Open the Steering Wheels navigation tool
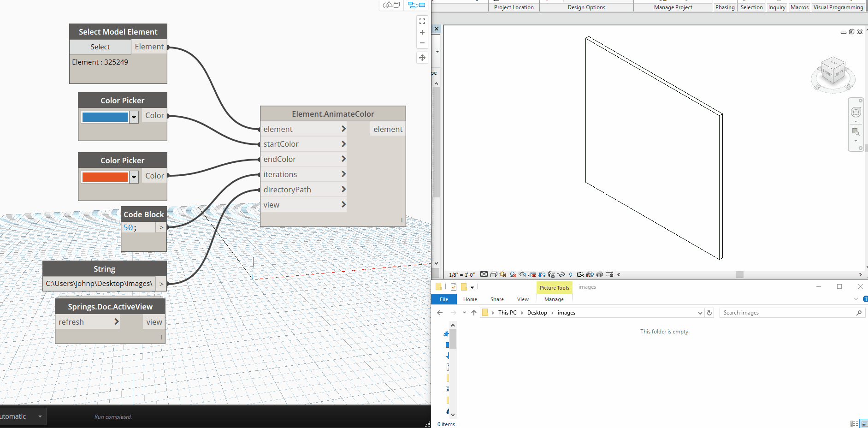The height and width of the screenshot is (428, 868). [856, 112]
